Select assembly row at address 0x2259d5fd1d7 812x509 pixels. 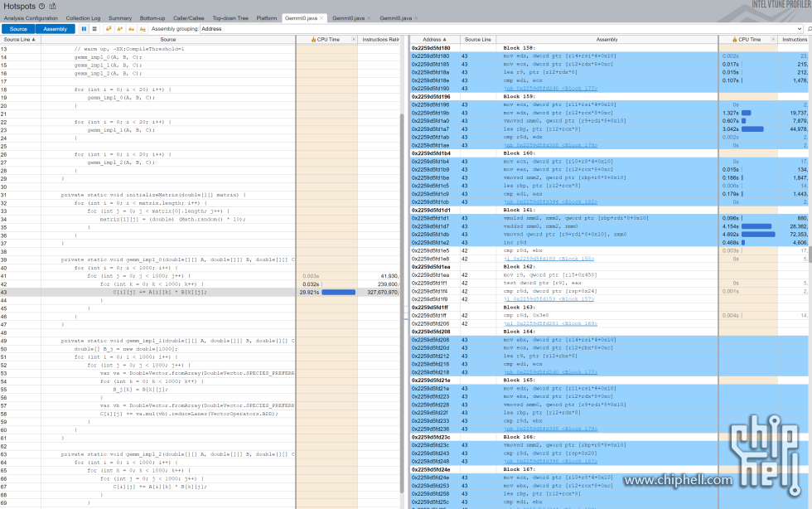pos(610,226)
